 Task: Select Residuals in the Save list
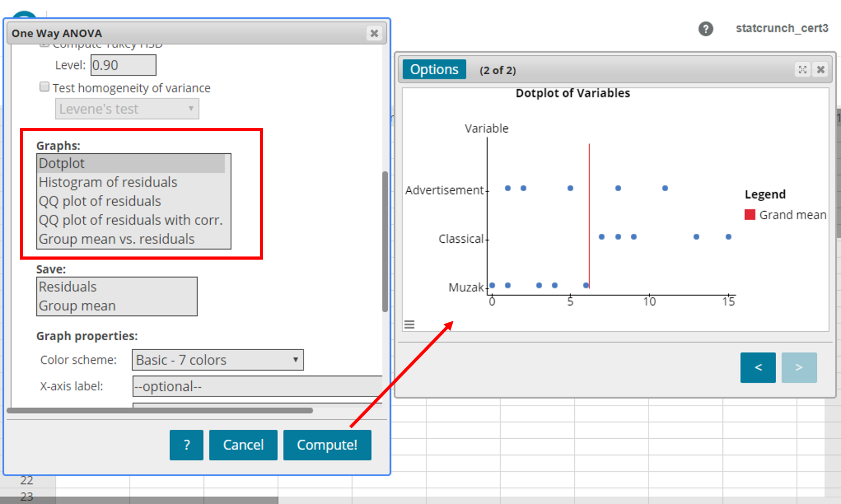68,287
